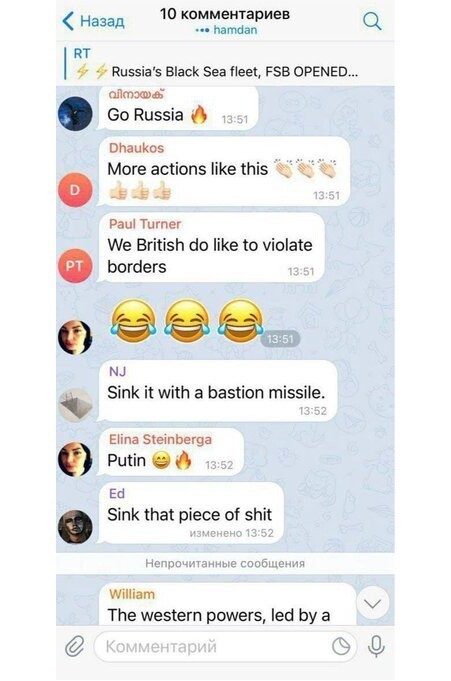Select the 'Sink it with a bastion missile' message
The width and height of the screenshot is (451, 681).
click(x=218, y=391)
